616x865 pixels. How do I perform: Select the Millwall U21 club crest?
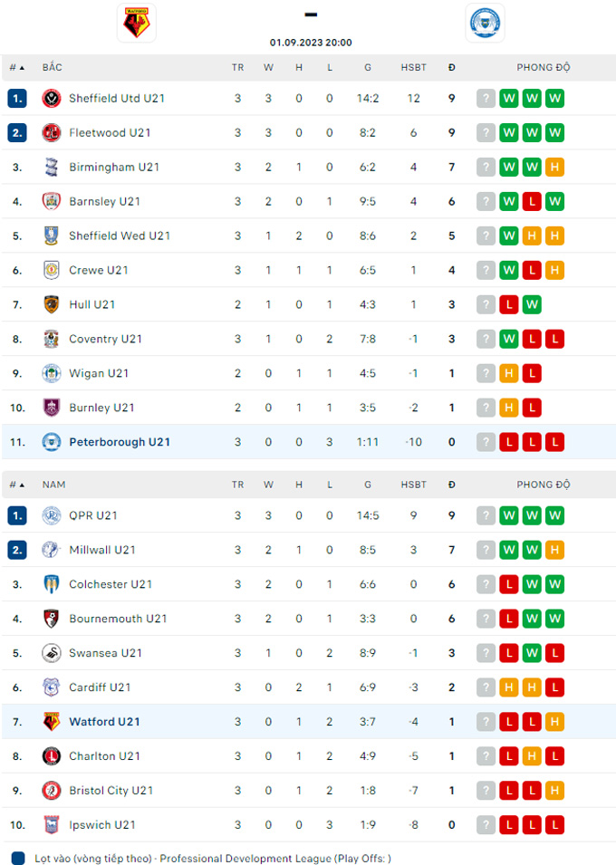pyautogui.click(x=53, y=550)
